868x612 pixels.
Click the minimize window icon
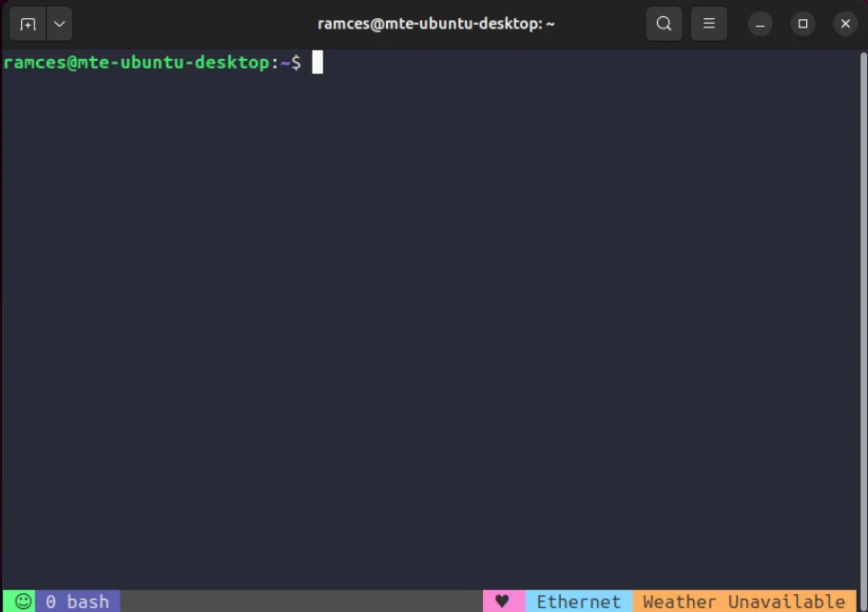(760, 24)
